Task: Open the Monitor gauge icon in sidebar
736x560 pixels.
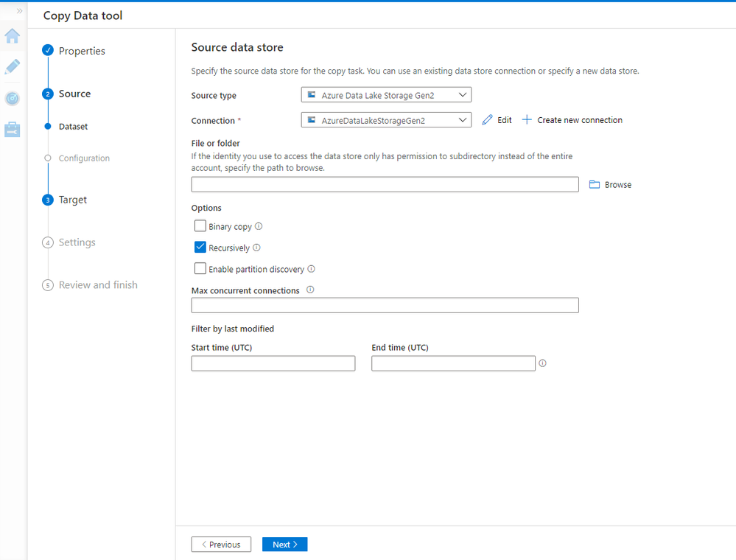Action: [x=13, y=98]
